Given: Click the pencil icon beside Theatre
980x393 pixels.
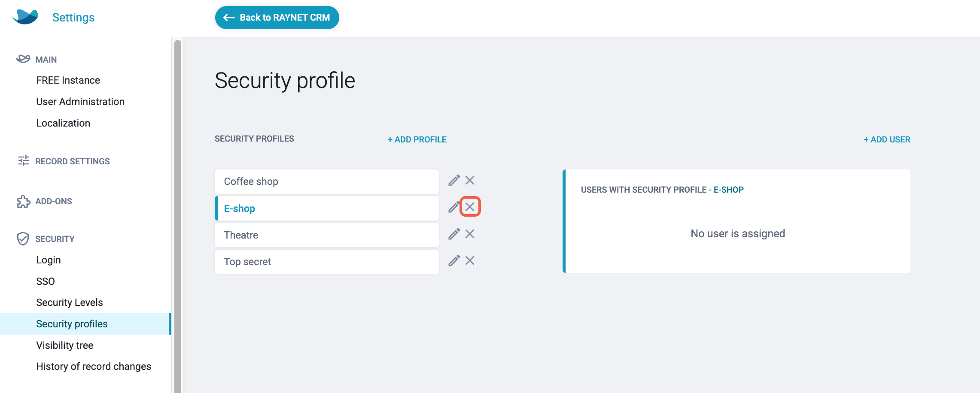Looking at the screenshot, I should pyautogui.click(x=454, y=234).
